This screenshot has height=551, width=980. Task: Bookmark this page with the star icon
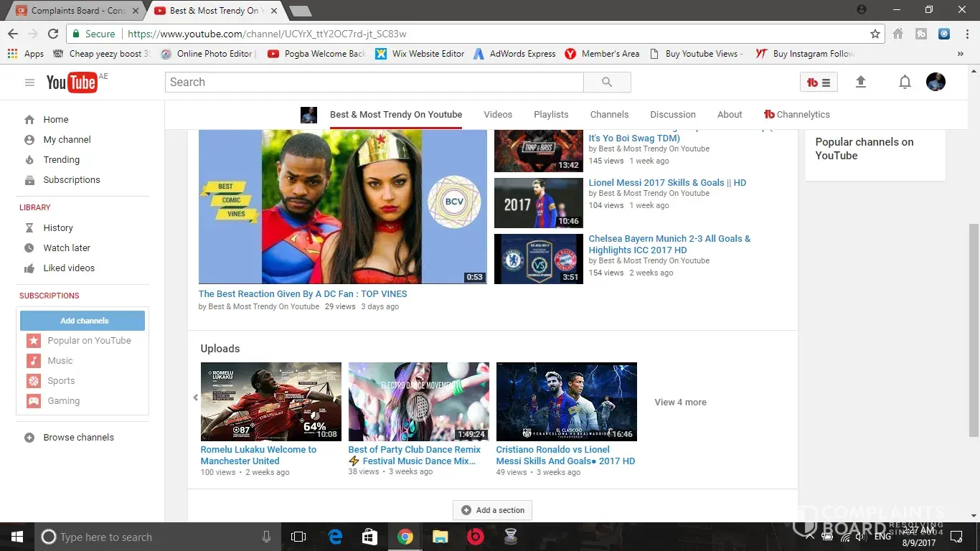click(x=875, y=34)
